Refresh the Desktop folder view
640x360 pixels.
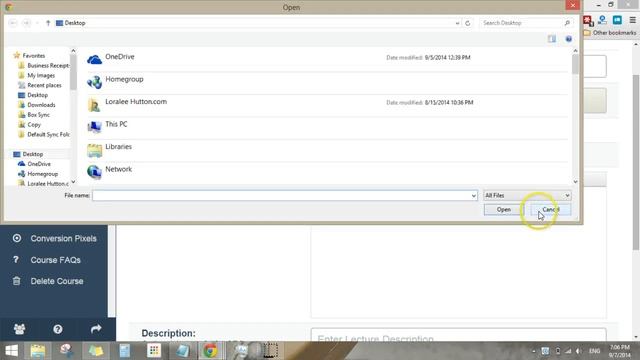click(x=468, y=23)
